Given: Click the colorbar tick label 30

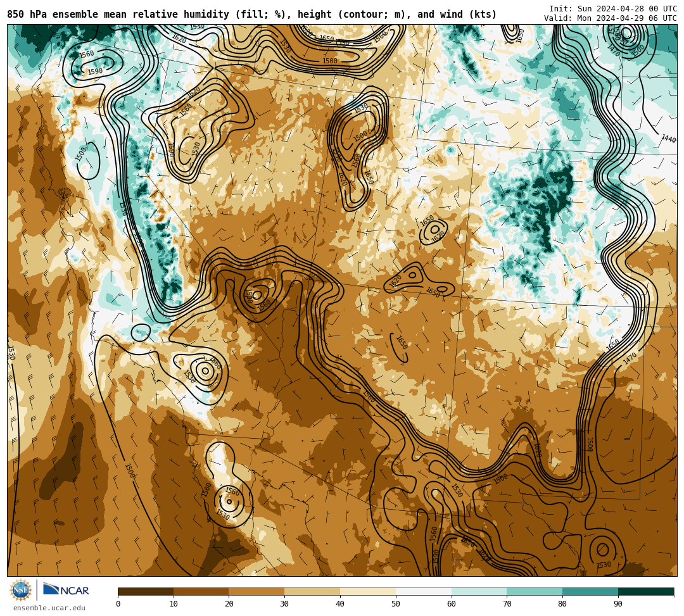Looking at the screenshot, I should click(285, 604).
